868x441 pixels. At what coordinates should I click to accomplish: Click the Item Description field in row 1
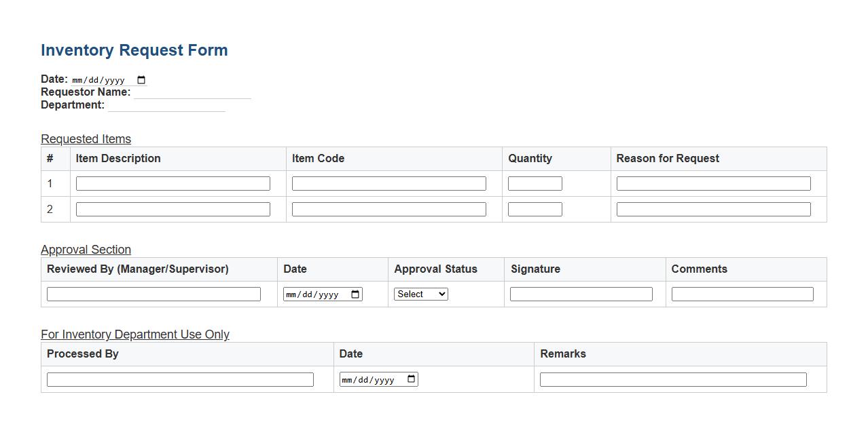coord(173,183)
